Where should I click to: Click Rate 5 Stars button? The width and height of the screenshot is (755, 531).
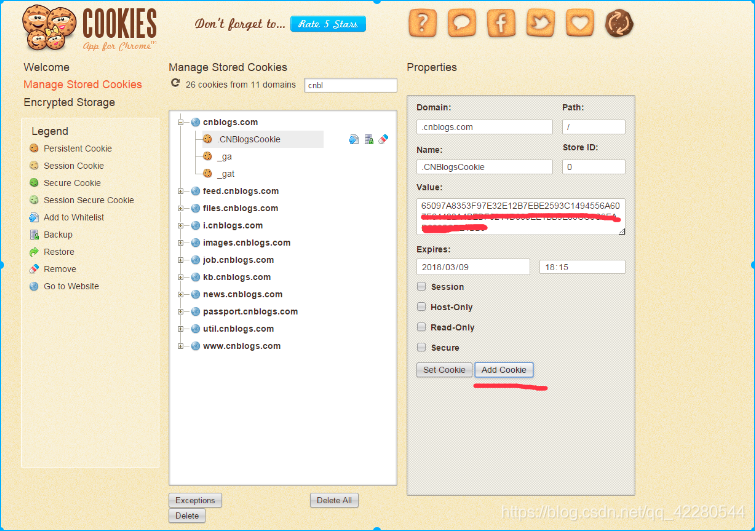[328, 24]
